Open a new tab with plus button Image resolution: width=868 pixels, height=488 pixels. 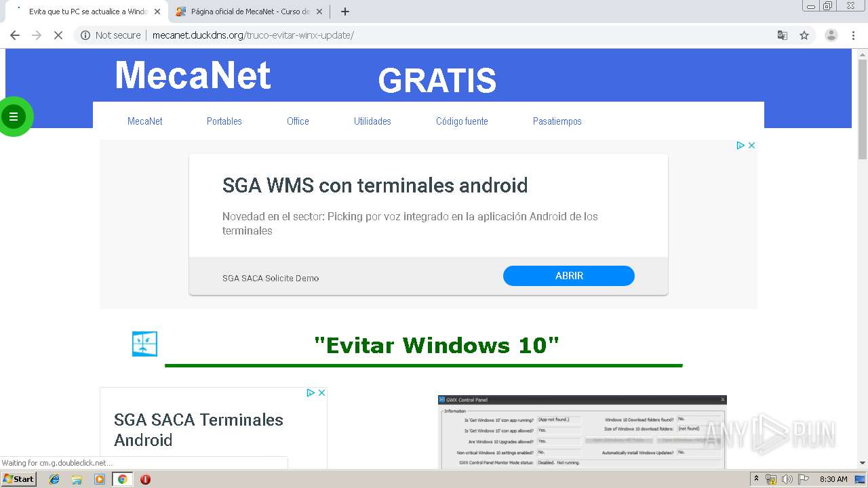pyautogui.click(x=345, y=12)
